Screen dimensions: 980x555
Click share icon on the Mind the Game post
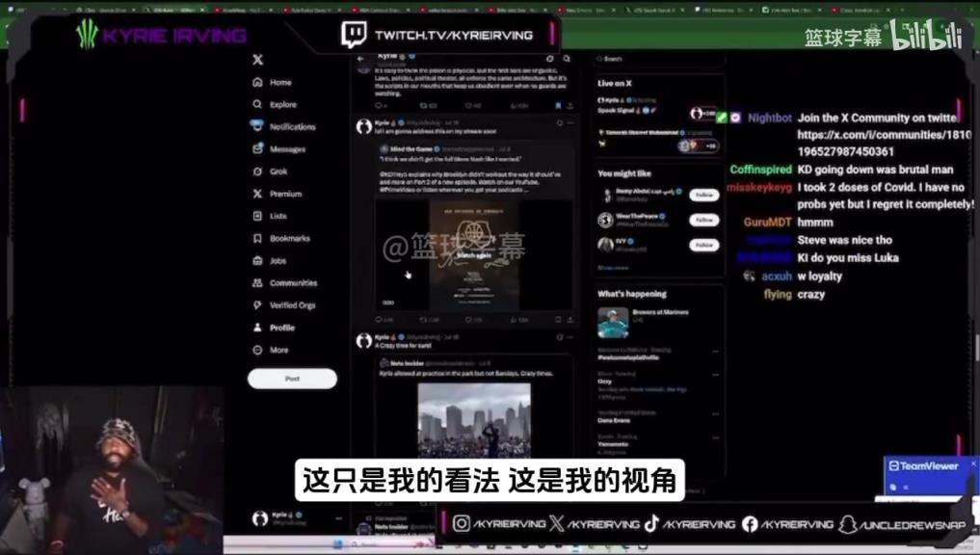point(571,319)
